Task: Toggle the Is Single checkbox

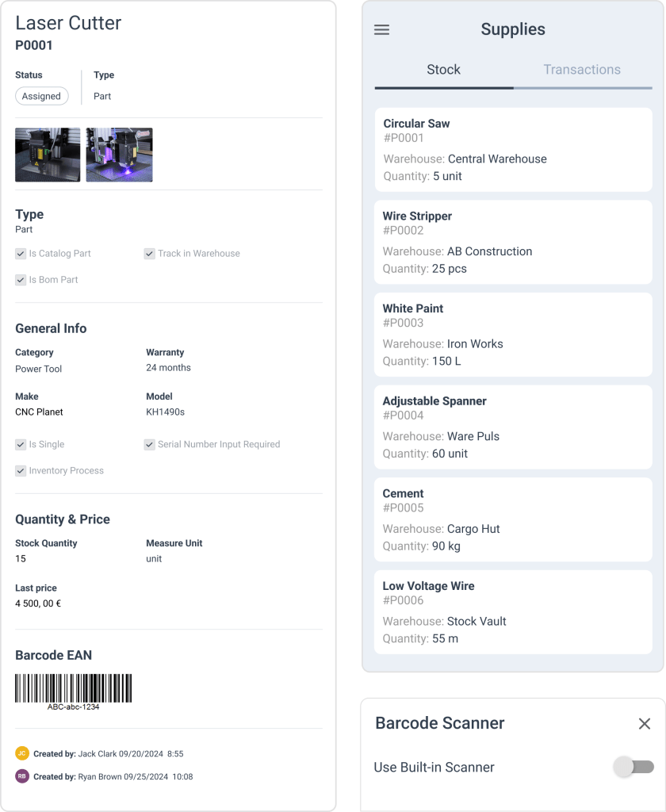Action: pyautogui.click(x=21, y=445)
